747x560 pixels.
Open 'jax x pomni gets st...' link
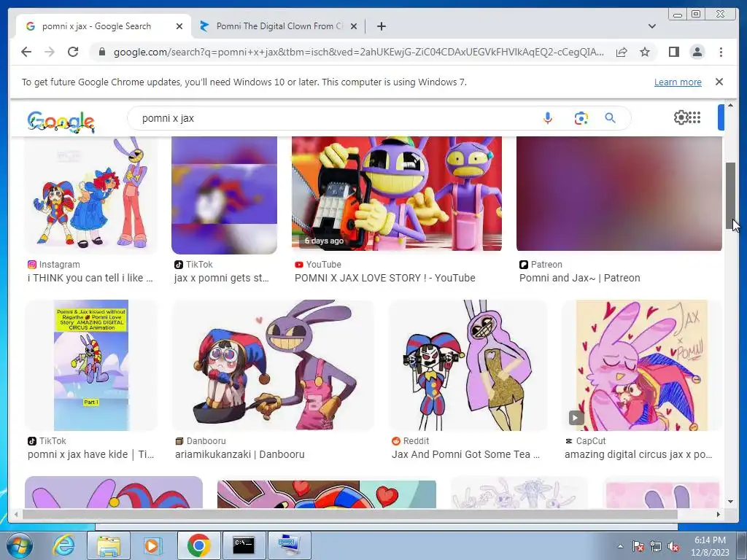(x=222, y=278)
